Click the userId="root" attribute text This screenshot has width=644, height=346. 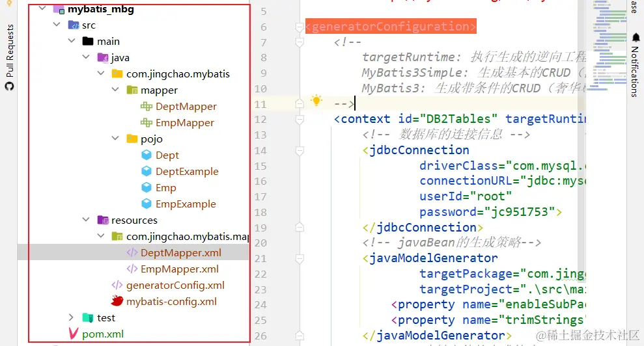[x=466, y=196]
